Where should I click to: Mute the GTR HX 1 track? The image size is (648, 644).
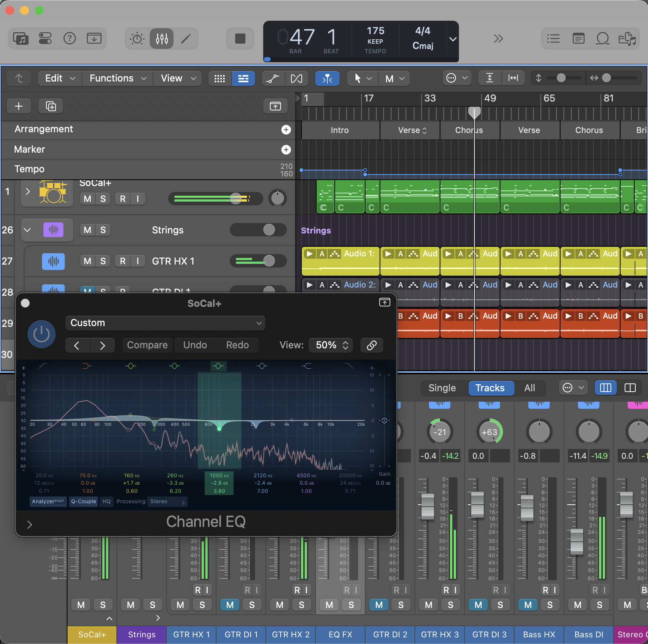pyautogui.click(x=87, y=261)
